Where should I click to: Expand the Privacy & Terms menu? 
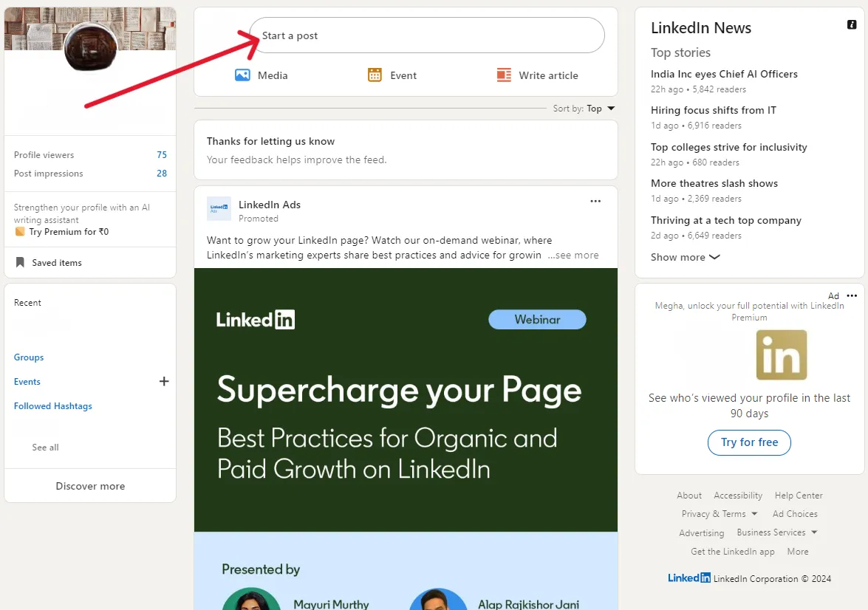[x=714, y=513]
